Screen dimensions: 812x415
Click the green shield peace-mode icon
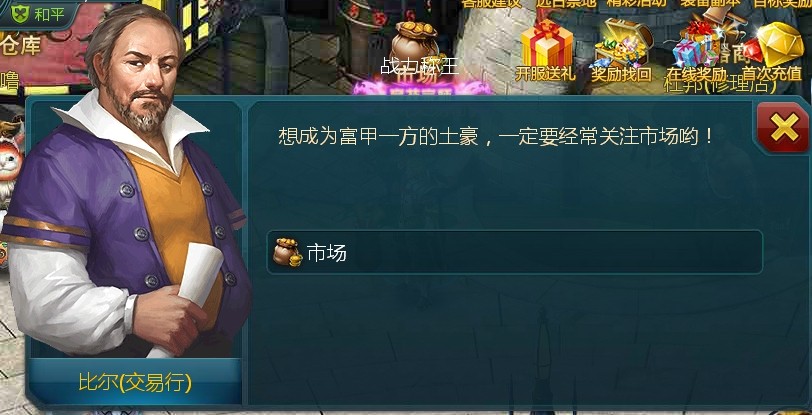click(x=20, y=13)
